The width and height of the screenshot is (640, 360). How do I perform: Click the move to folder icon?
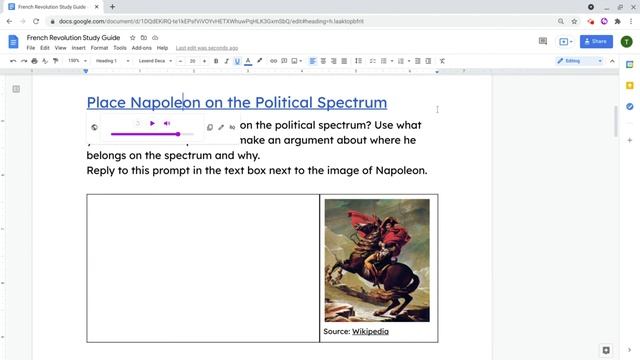144,38
